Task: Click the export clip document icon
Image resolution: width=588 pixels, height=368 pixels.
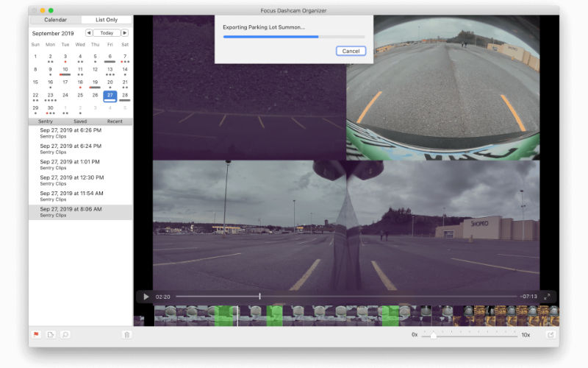Action: click(x=51, y=334)
